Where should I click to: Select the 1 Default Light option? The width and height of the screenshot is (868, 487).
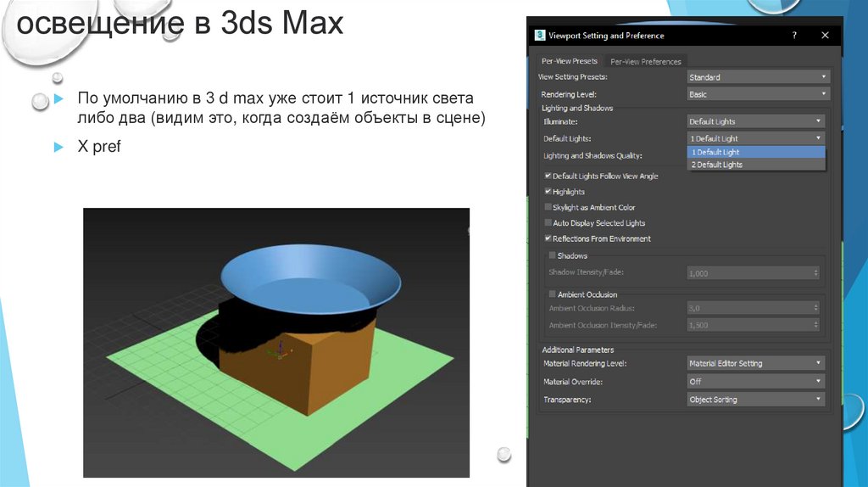pyautogui.click(x=755, y=152)
